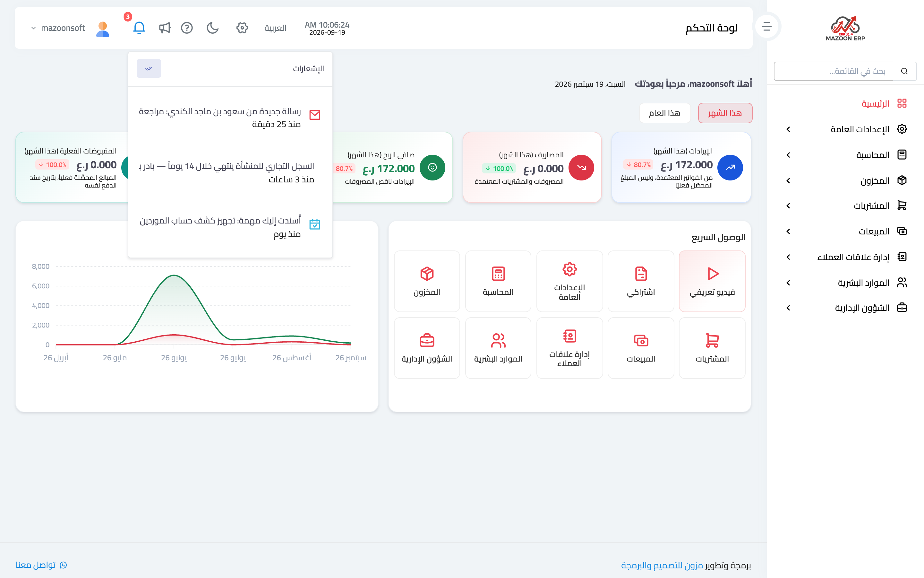
Task: Open الموارد البشرية quick access tile
Action: pyautogui.click(x=498, y=348)
